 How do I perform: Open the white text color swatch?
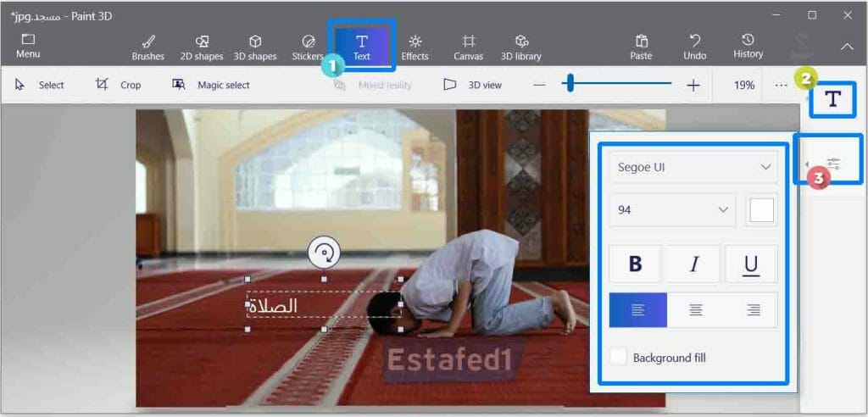tap(761, 209)
